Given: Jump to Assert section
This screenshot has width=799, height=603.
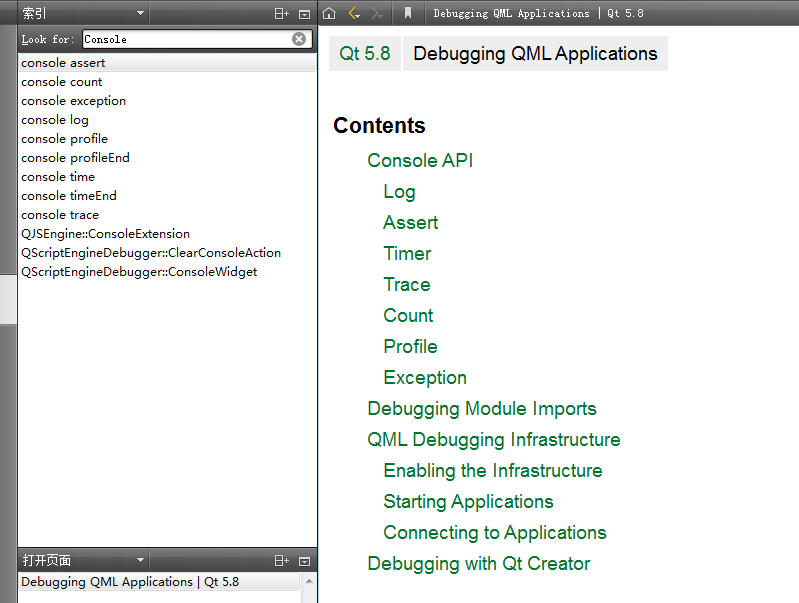Looking at the screenshot, I should pyautogui.click(x=411, y=223).
